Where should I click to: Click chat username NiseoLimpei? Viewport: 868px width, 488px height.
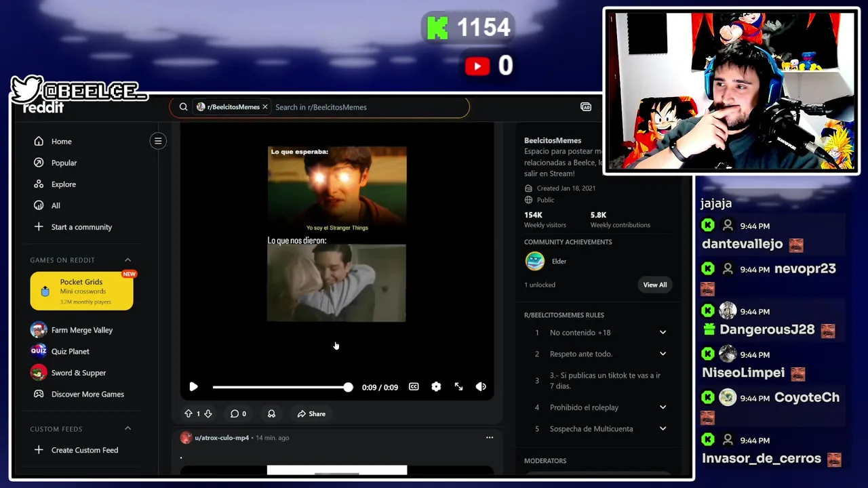[x=743, y=373]
